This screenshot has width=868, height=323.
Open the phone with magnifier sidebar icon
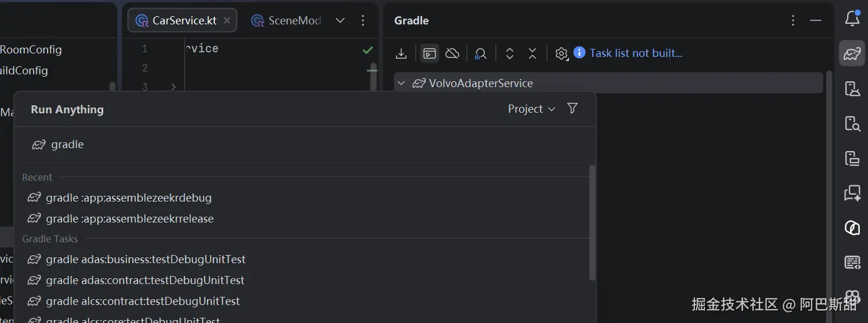[852, 123]
